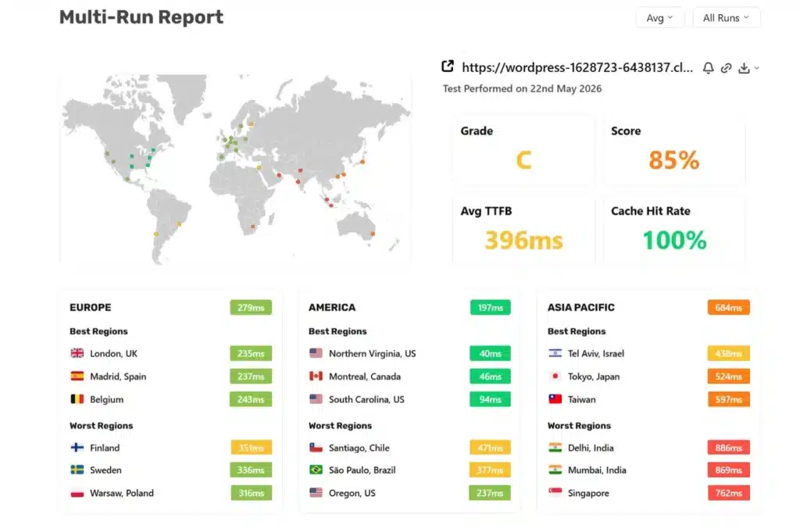Select Madrid, Spain region text
This screenshot has height=532, width=800.
click(118, 377)
